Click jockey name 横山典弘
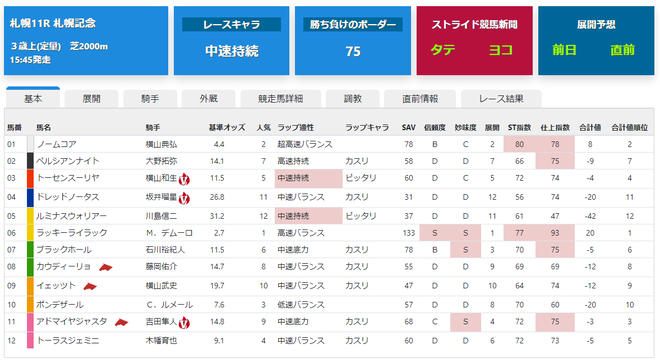This screenshot has width=660, height=363. click(x=161, y=144)
